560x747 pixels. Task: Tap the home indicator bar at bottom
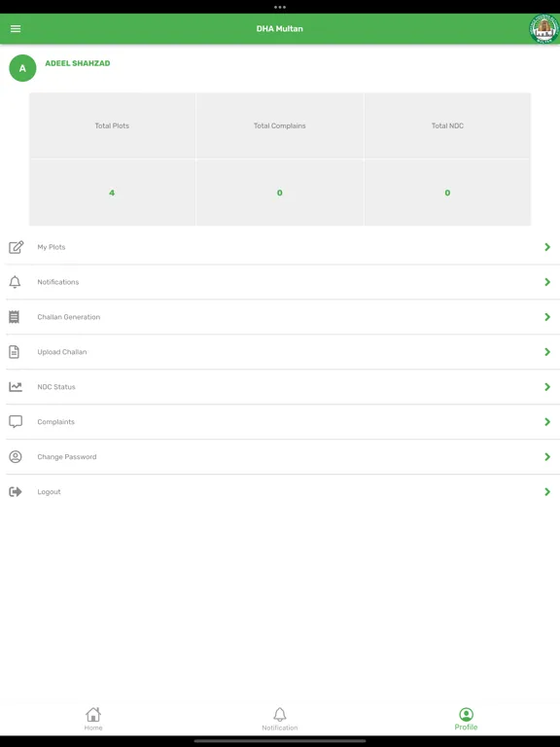click(280, 741)
